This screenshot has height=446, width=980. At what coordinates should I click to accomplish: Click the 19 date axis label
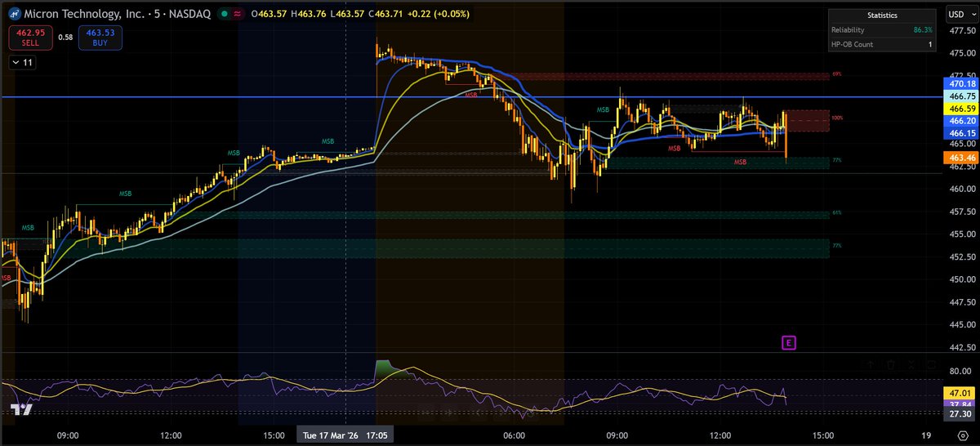925,436
